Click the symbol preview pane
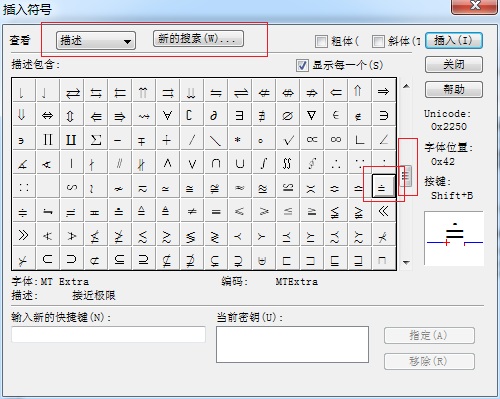The height and width of the screenshot is (399, 500). (454, 238)
